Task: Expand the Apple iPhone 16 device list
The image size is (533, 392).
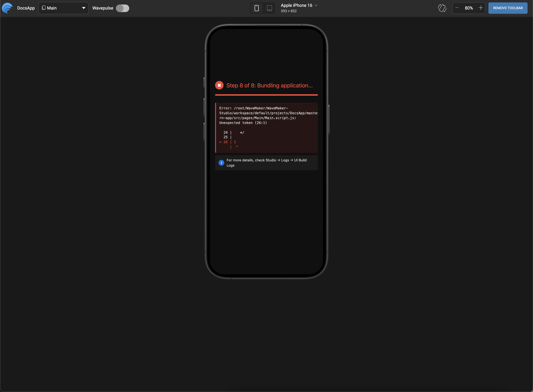Action: [316, 5]
